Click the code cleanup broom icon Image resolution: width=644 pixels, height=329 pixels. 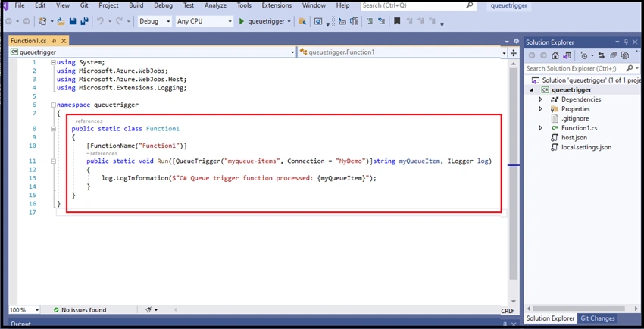(x=149, y=310)
